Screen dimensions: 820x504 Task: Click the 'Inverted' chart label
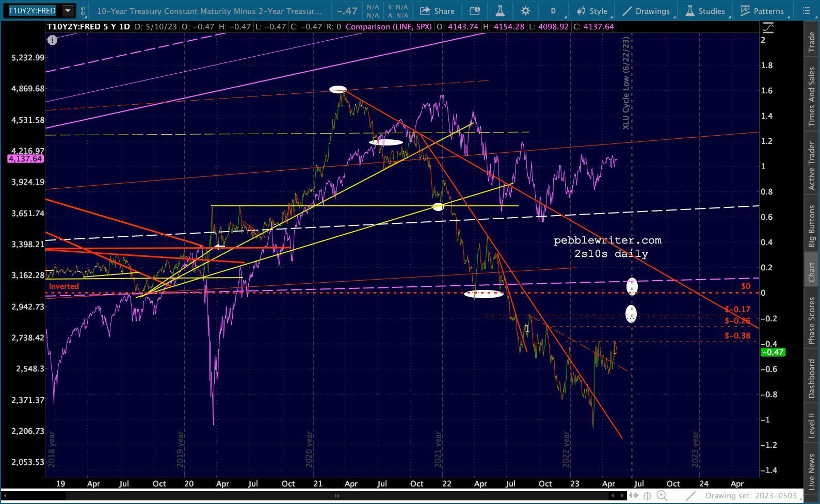64,286
